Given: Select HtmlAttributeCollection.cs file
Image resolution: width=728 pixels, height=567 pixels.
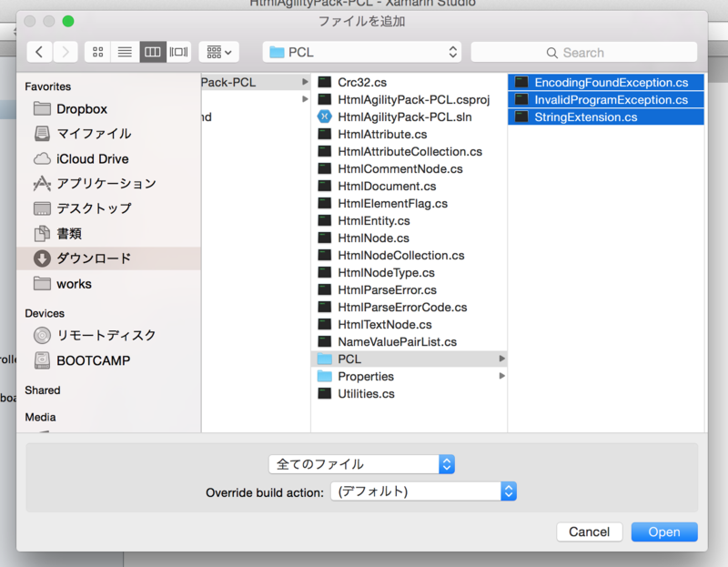Looking at the screenshot, I should tap(409, 151).
